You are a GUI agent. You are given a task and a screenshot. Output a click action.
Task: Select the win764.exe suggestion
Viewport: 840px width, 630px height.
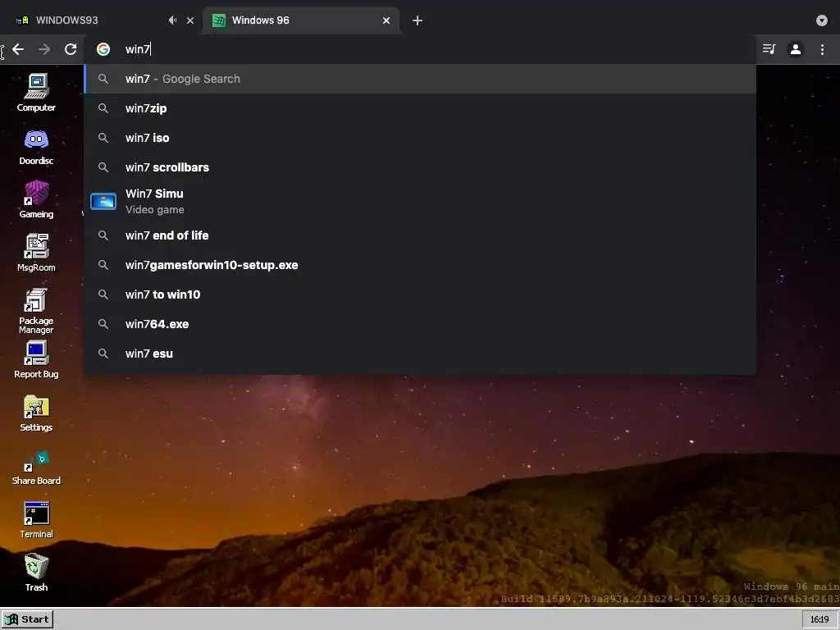click(420, 324)
